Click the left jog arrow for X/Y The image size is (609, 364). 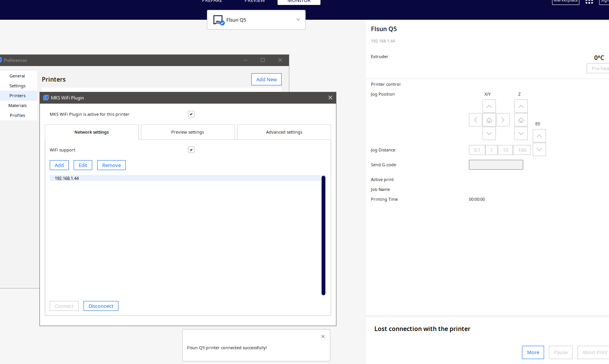pos(475,120)
